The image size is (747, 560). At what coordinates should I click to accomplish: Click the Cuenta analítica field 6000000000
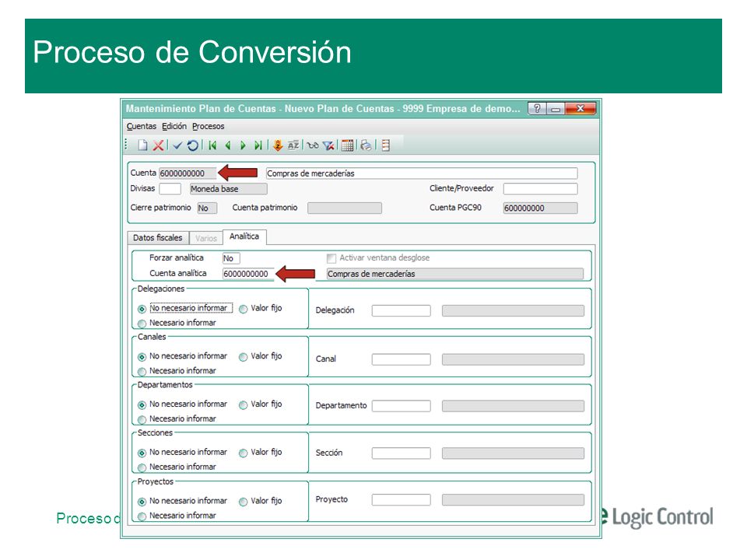click(x=248, y=274)
